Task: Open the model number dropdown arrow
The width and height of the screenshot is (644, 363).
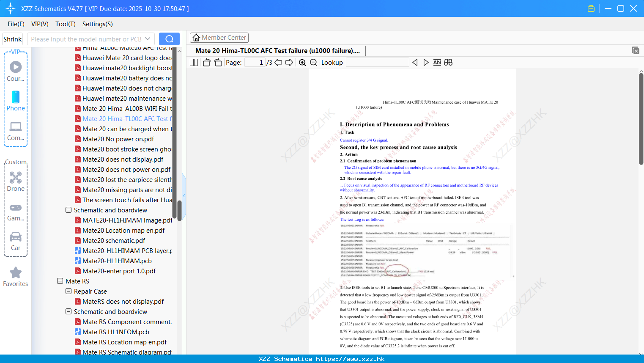Action: coord(148,39)
